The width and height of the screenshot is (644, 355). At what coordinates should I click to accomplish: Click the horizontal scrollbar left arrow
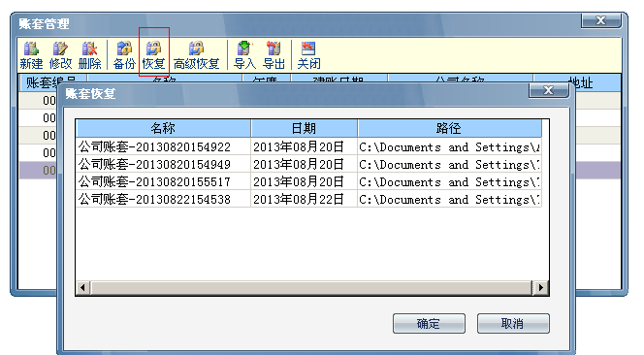tap(83, 288)
